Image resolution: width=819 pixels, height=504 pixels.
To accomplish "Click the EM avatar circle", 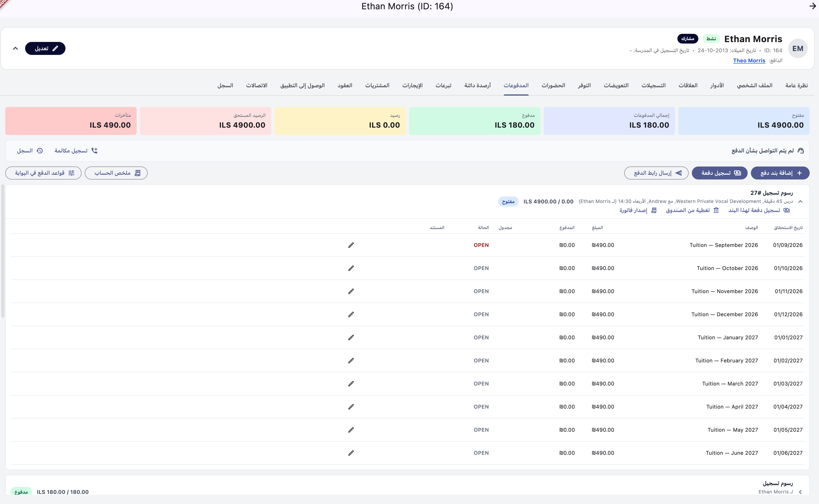I will tap(798, 49).
